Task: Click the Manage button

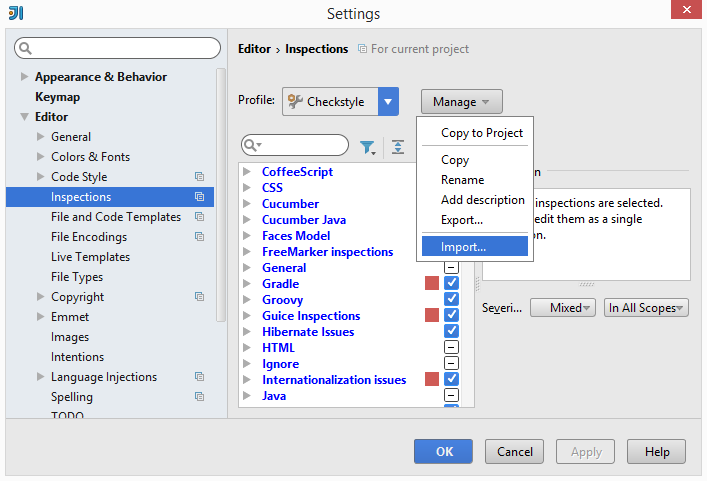Action: point(462,102)
